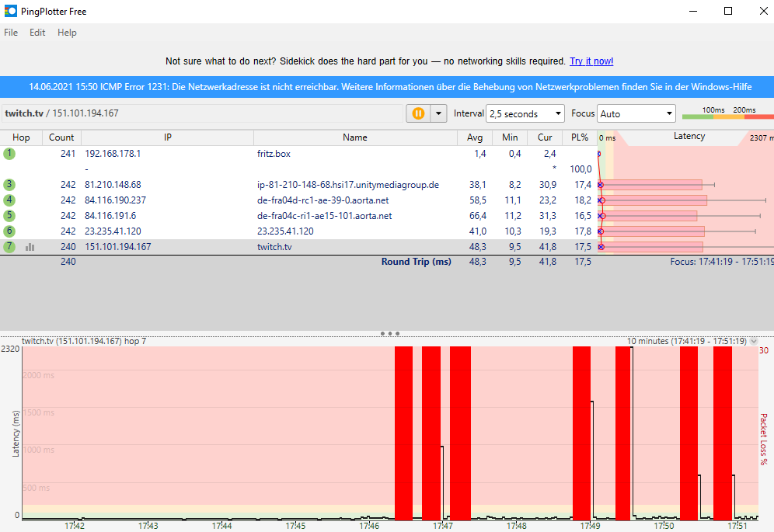Image resolution: width=774 pixels, height=532 pixels.
Task: Select de-fra04d-rc1-ae-39-0.aorta.net name
Action: pos(322,200)
